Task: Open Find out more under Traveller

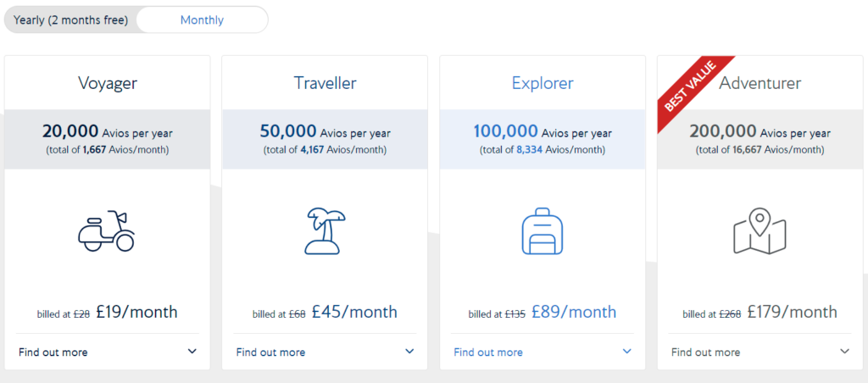Action: point(270,352)
